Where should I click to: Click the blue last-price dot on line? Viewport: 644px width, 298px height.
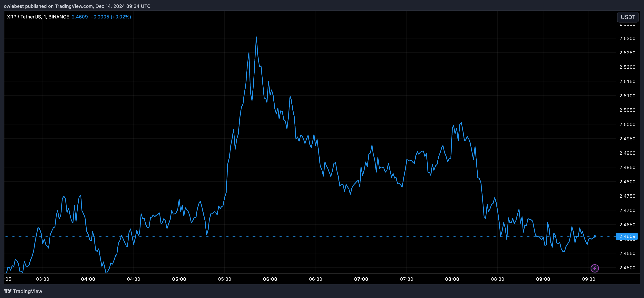pyautogui.click(x=595, y=236)
